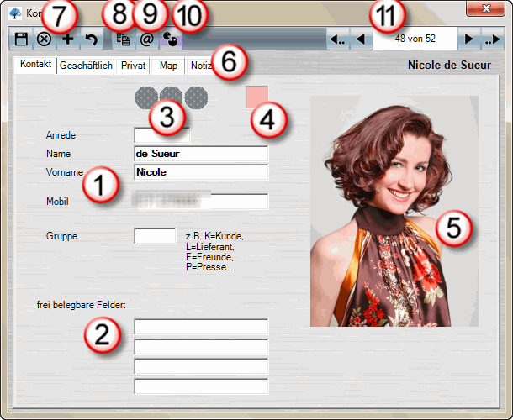Click the pink color swatch
Image resolution: width=513 pixels, height=420 pixels.
(256, 97)
